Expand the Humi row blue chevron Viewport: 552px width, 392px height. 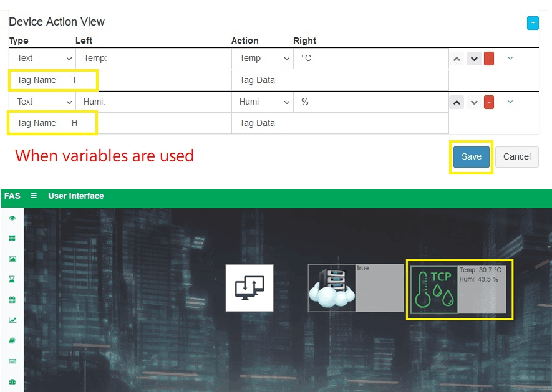click(x=510, y=102)
